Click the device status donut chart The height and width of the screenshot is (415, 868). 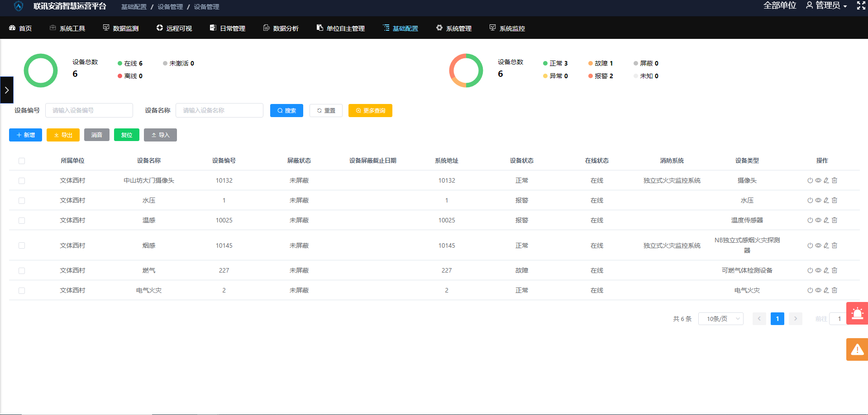466,71
